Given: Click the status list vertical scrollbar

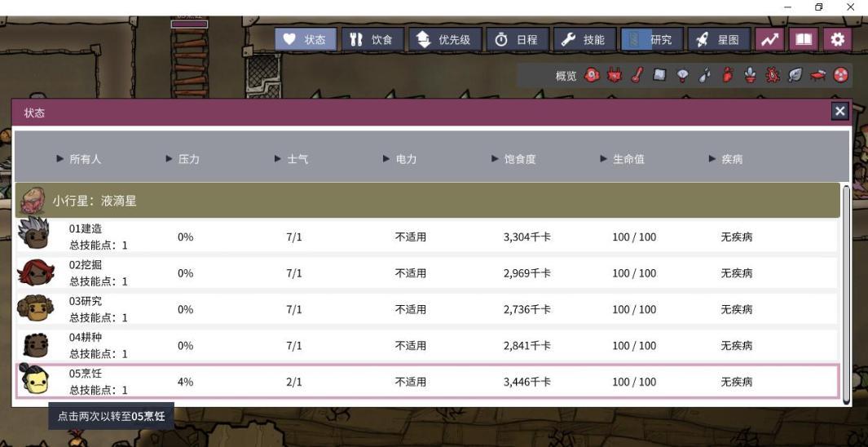Looking at the screenshot, I should (x=845, y=294).
